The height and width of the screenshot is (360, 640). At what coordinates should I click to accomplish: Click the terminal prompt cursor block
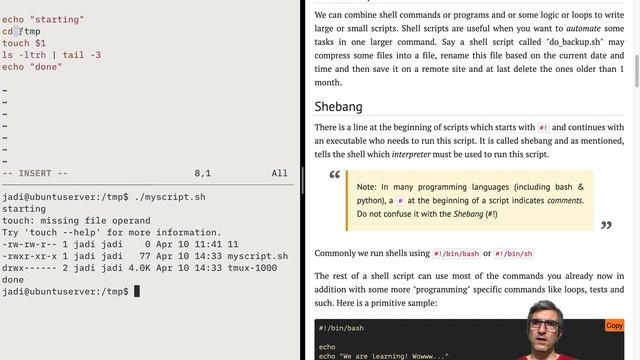pyautogui.click(x=137, y=291)
